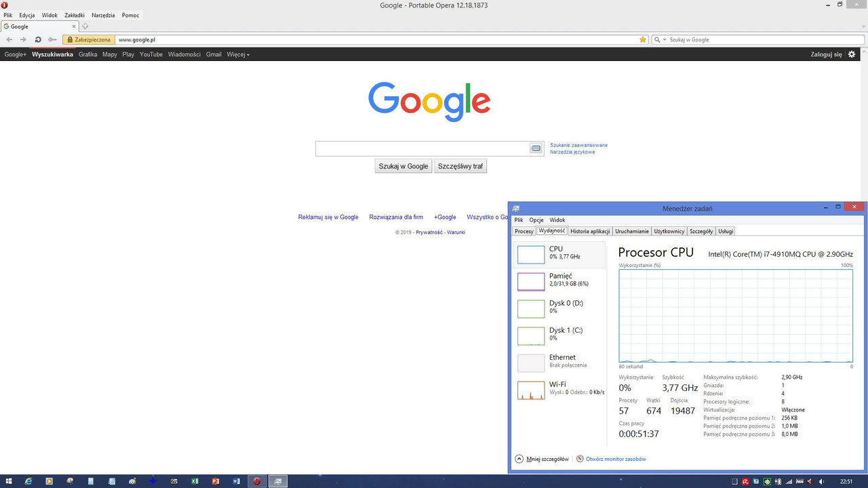Launch Word from taskbar
Image resolution: width=868 pixels, height=488 pixels.
(237, 481)
